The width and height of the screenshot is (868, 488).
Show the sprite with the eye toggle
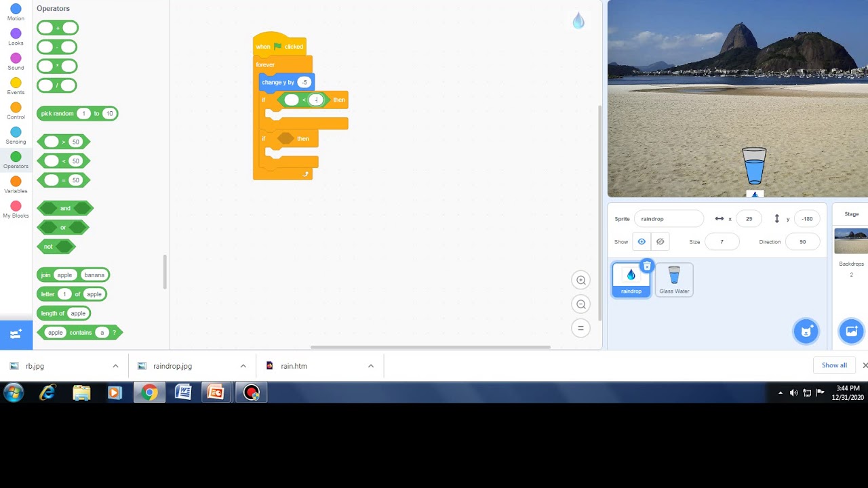click(642, 242)
